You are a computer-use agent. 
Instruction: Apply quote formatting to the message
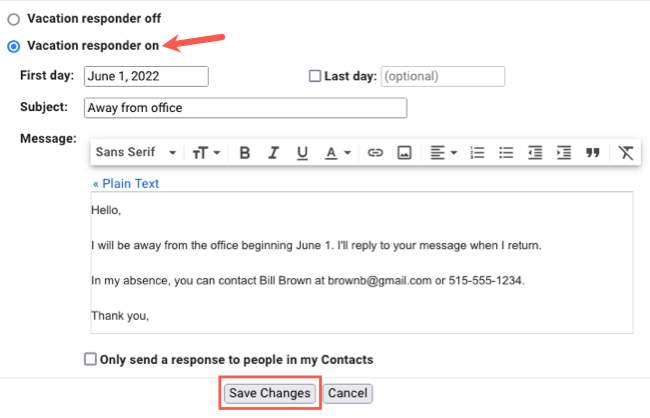pos(592,153)
